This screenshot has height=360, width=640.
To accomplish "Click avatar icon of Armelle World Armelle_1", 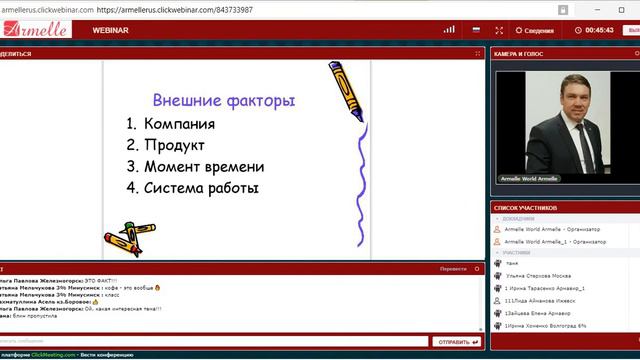I will [x=497, y=242].
